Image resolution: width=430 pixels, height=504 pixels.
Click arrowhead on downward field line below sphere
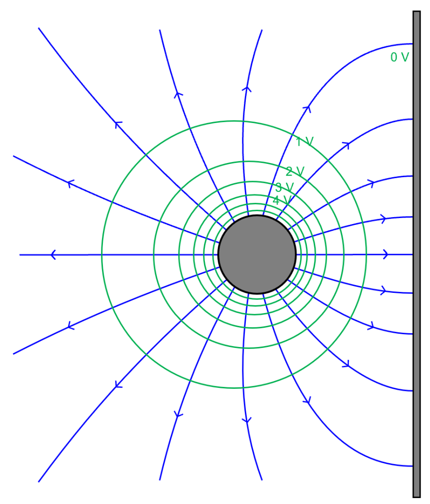coord(246,420)
